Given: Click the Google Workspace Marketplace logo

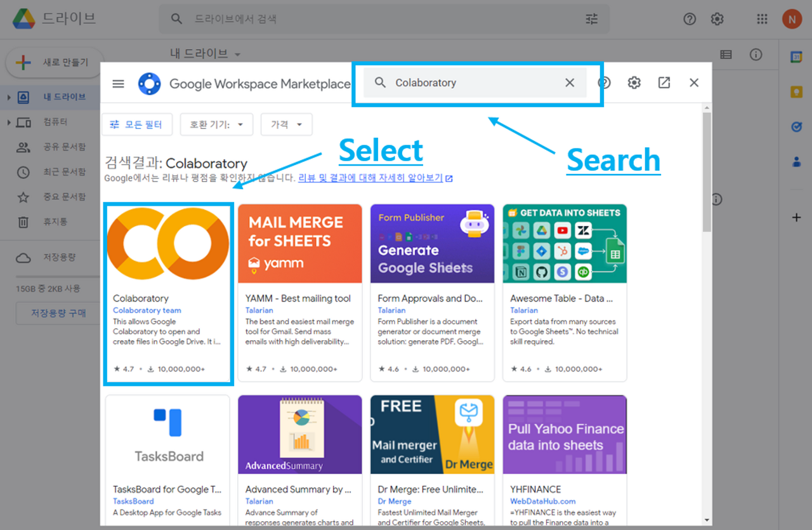Looking at the screenshot, I should (150, 83).
